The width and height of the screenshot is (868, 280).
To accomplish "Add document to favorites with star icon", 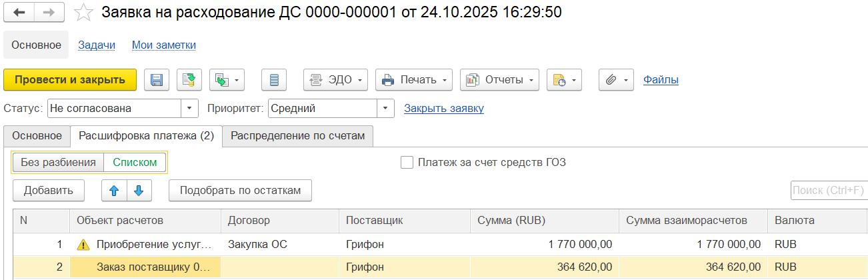I will click(x=83, y=13).
